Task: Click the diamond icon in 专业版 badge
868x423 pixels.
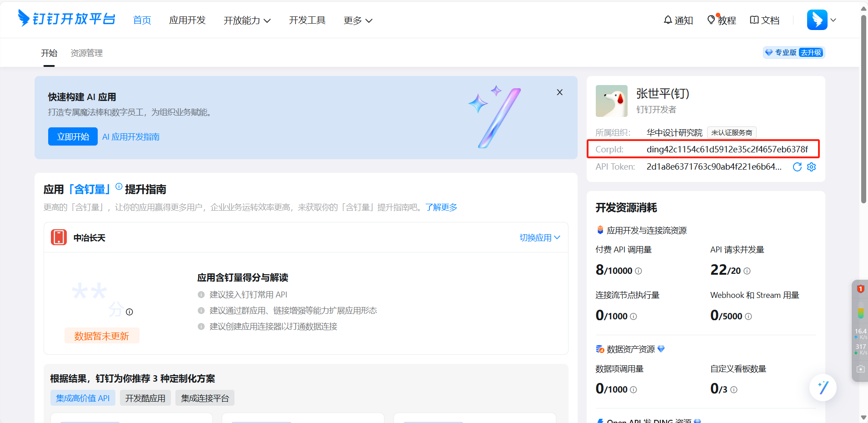Action: [769, 53]
